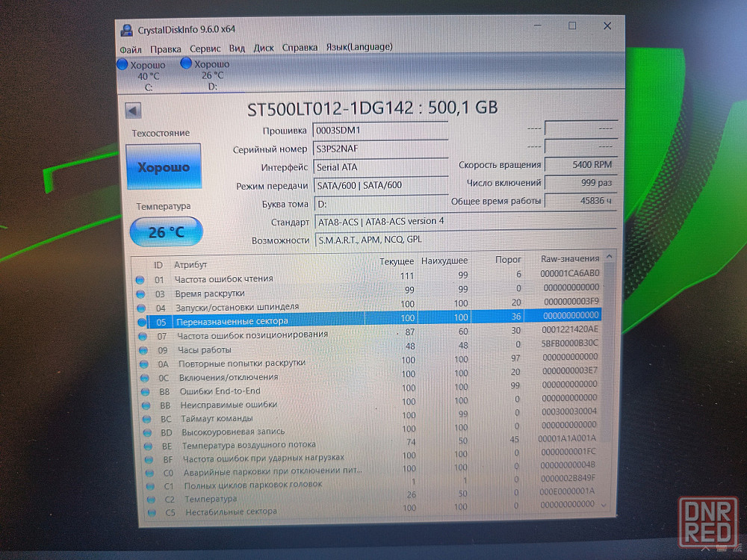Image resolution: width=747 pixels, height=560 pixels.
Task: Click status dot of row BD Высокоуровневая запись
Action: tap(148, 433)
